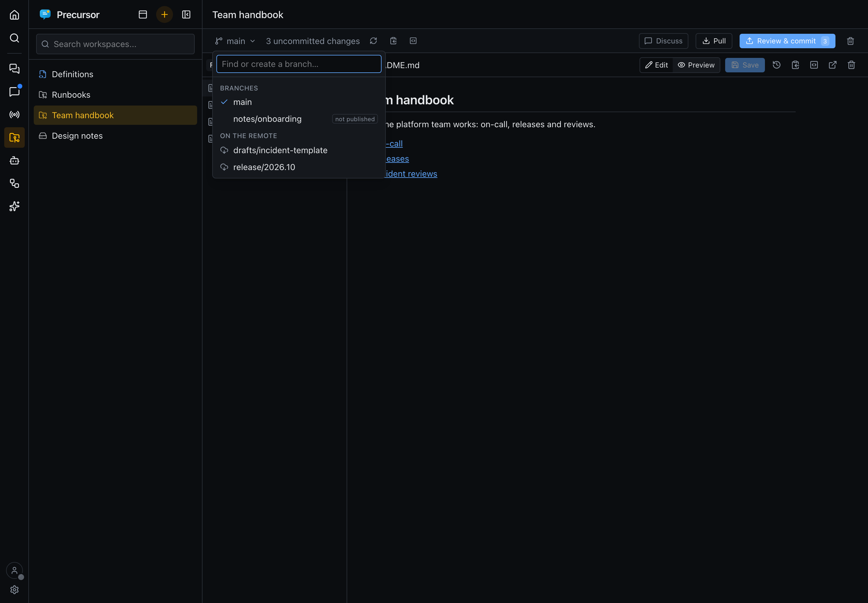Click the Discuss button
The width and height of the screenshot is (868, 603).
663,41
